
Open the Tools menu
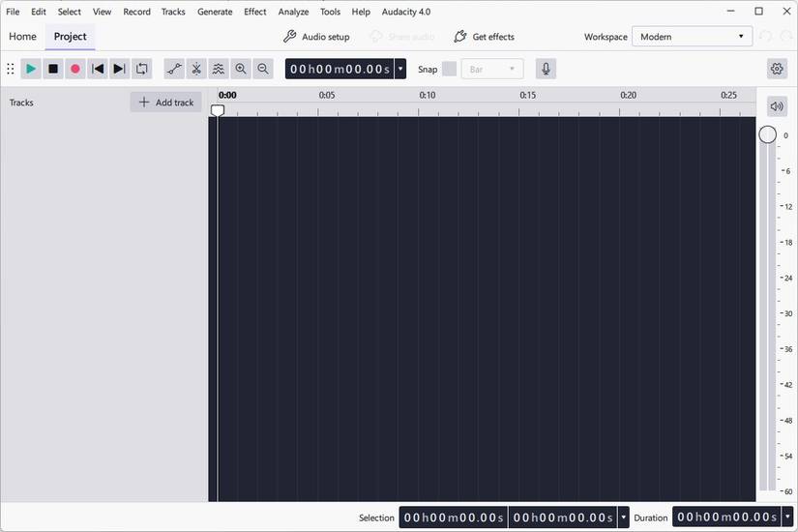point(330,12)
